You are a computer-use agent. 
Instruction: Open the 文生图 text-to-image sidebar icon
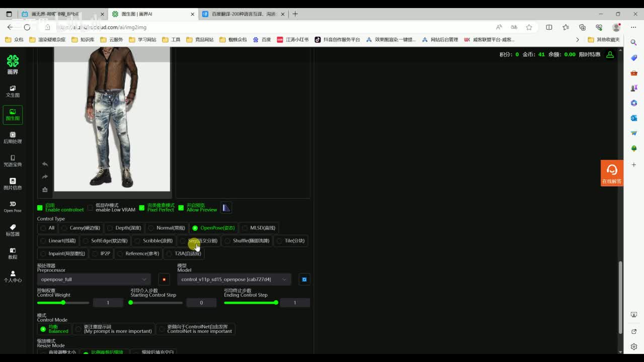[x=13, y=91]
